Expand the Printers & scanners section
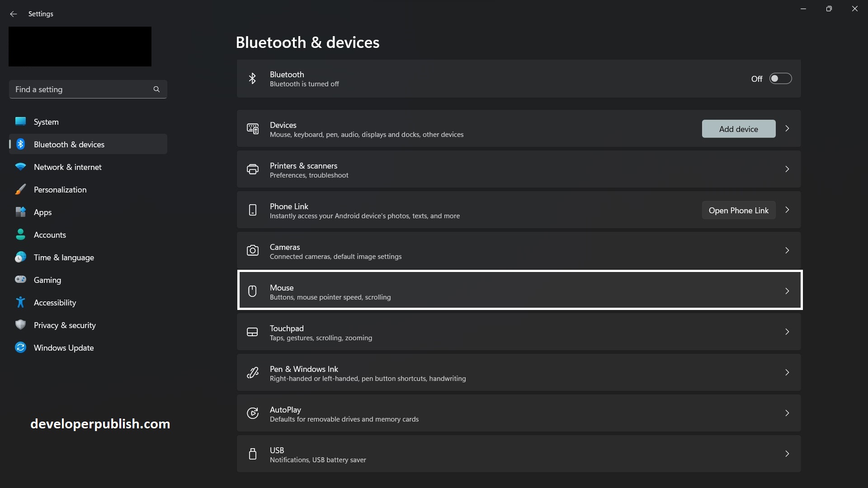 point(787,169)
